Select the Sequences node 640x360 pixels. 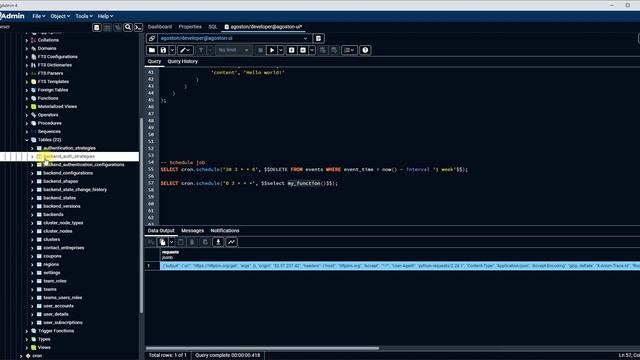pyautogui.click(x=49, y=131)
